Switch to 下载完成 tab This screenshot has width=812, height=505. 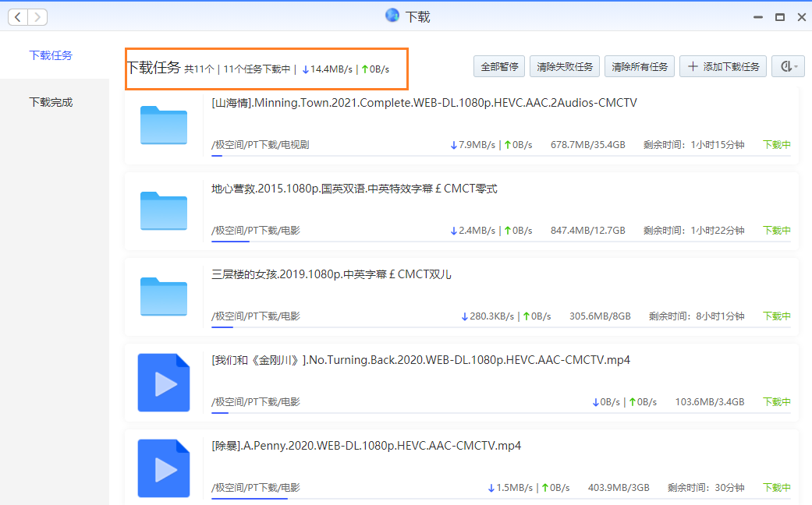[x=51, y=102]
